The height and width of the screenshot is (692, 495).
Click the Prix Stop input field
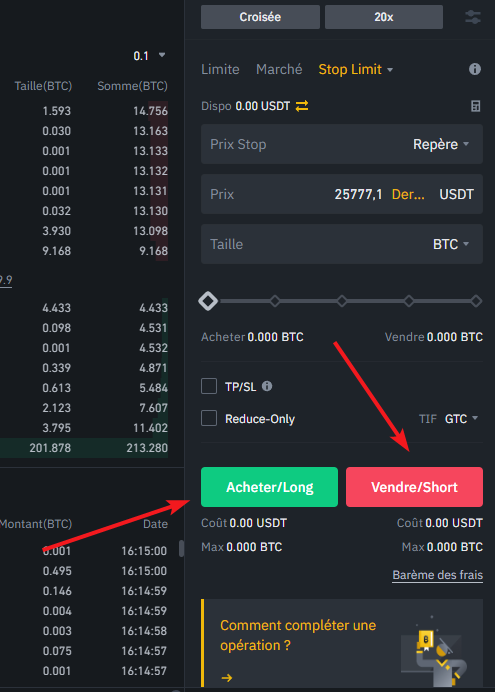[342, 144]
